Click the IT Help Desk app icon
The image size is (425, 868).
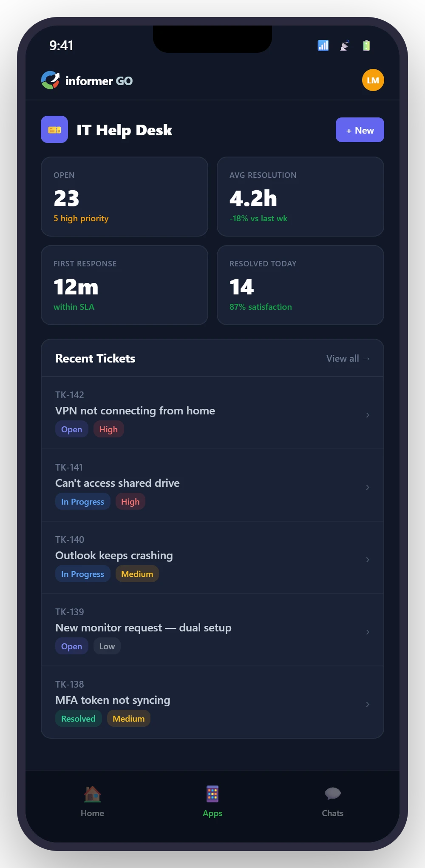(x=54, y=129)
